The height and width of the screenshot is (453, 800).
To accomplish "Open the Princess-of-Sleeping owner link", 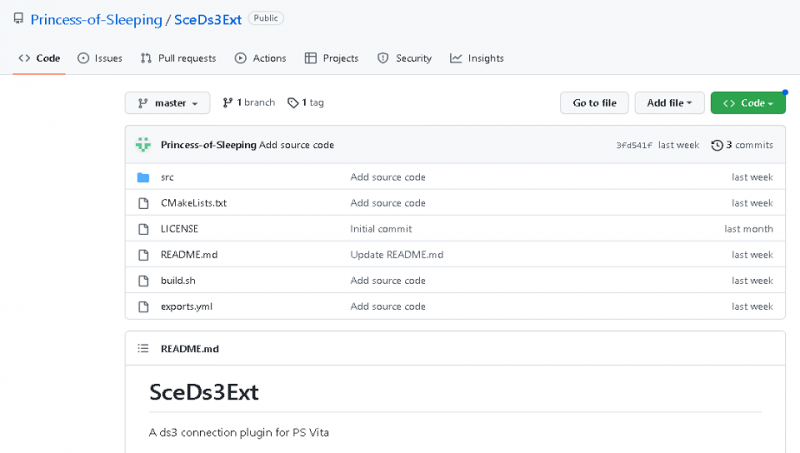I will 96,19.
